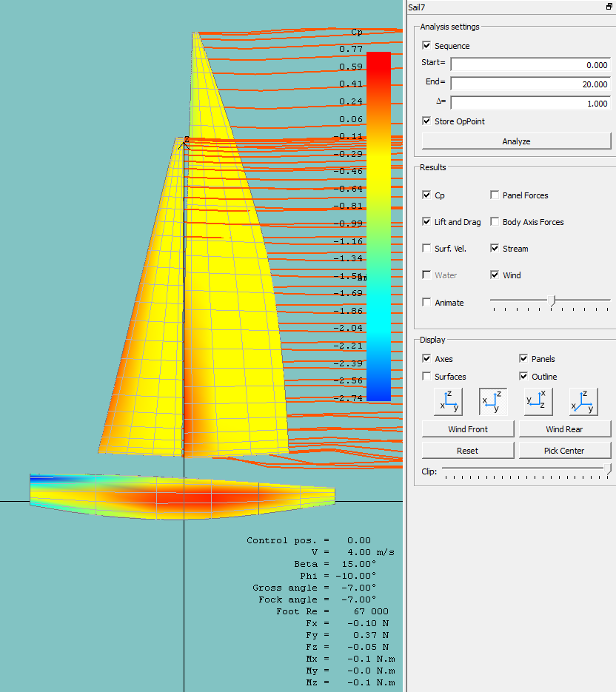
Task: Check the Animate option
Action: click(x=426, y=302)
